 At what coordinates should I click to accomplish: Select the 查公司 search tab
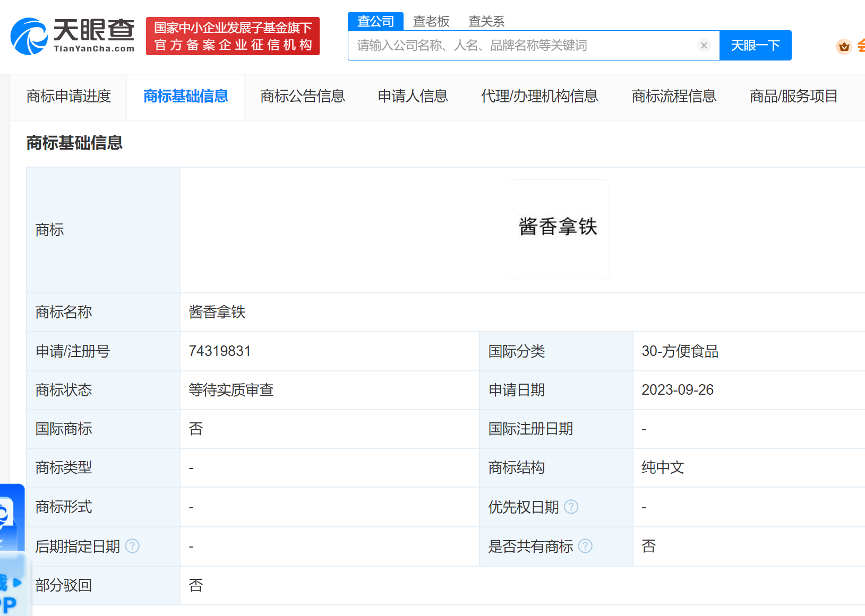pos(375,21)
